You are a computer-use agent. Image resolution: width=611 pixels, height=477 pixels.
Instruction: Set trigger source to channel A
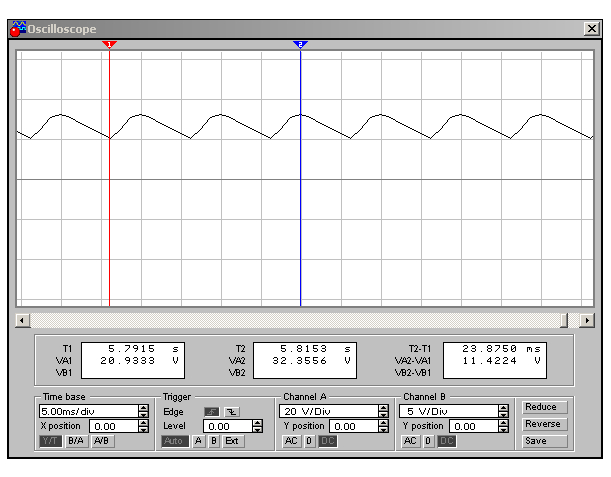198,441
